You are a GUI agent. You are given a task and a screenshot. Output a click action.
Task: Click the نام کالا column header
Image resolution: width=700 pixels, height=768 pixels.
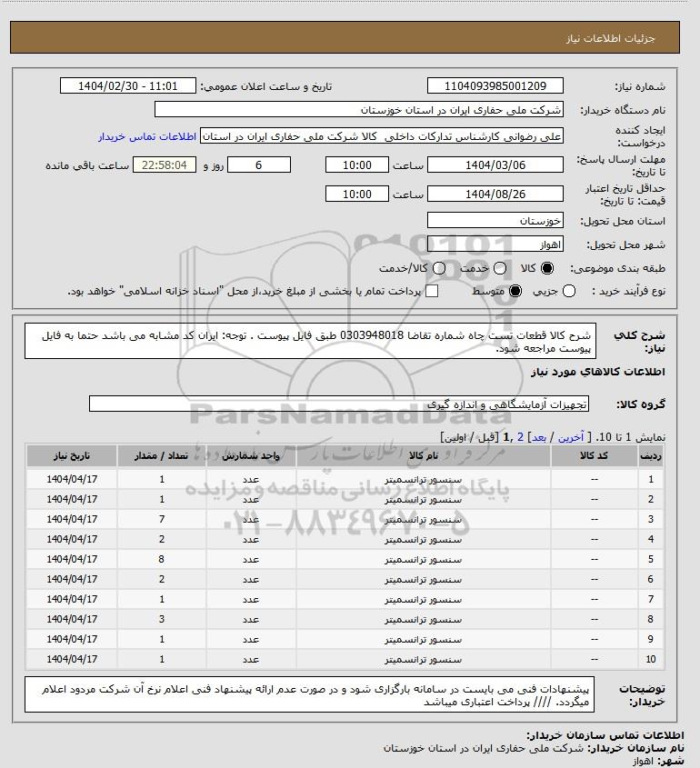pyautogui.click(x=424, y=456)
